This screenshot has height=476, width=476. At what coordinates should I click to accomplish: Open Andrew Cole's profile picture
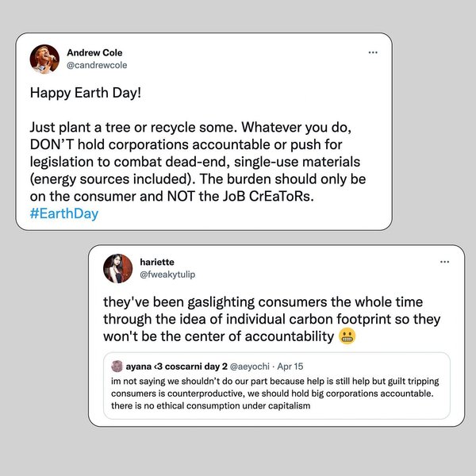coord(44,59)
